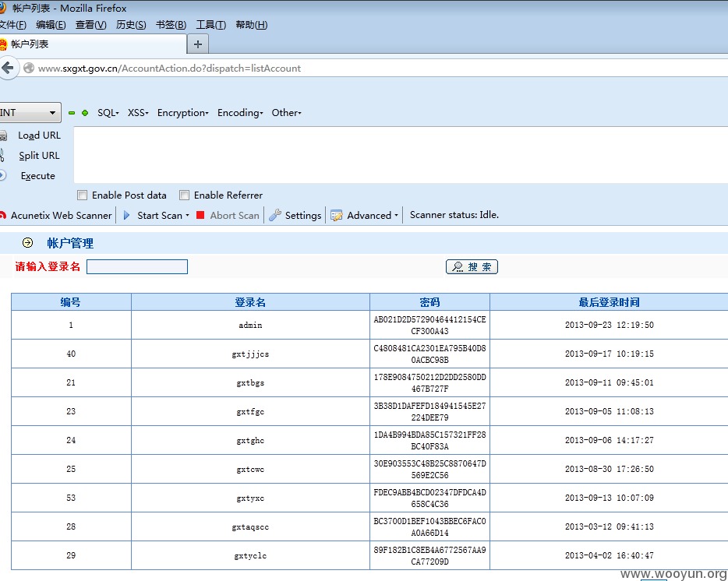Expand the XSS dropdown menu
Image resolution: width=728 pixels, height=581 pixels.
[x=138, y=113]
